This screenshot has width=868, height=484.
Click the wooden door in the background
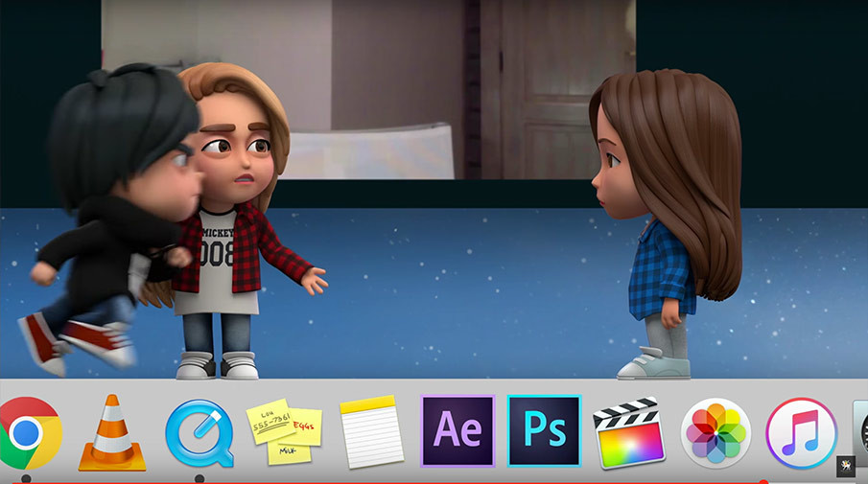556,86
